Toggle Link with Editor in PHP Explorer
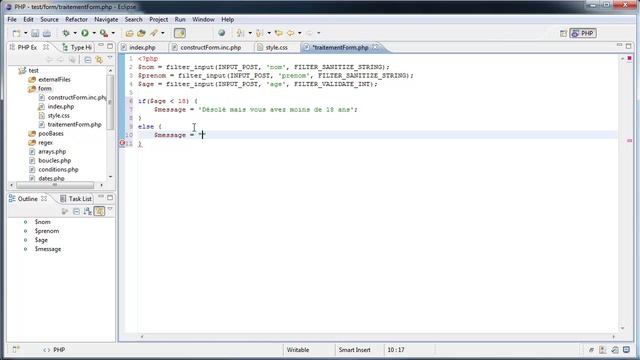The image size is (640, 360). 99,60
